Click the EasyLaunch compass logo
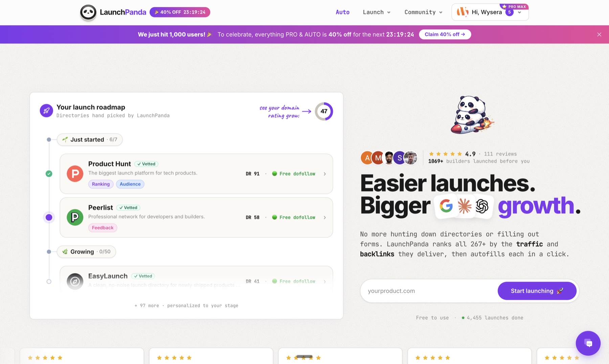Viewport: 609px width, 364px height. pos(75,281)
